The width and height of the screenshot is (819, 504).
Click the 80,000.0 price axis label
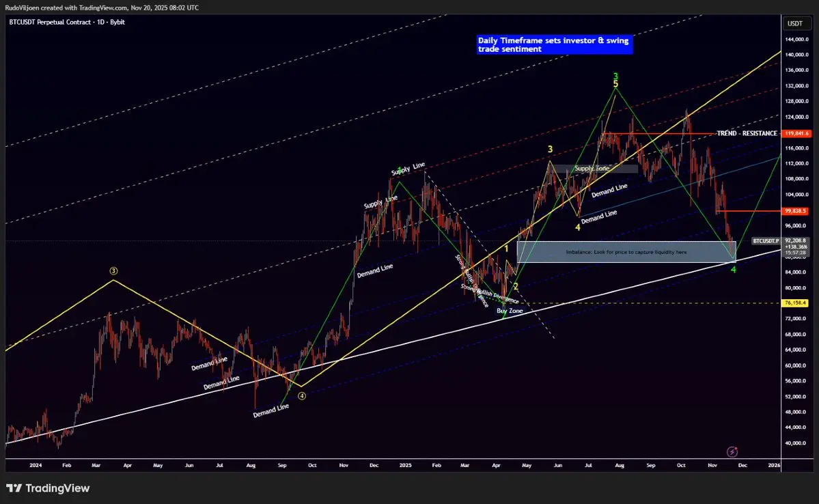pyautogui.click(x=796, y=288)
